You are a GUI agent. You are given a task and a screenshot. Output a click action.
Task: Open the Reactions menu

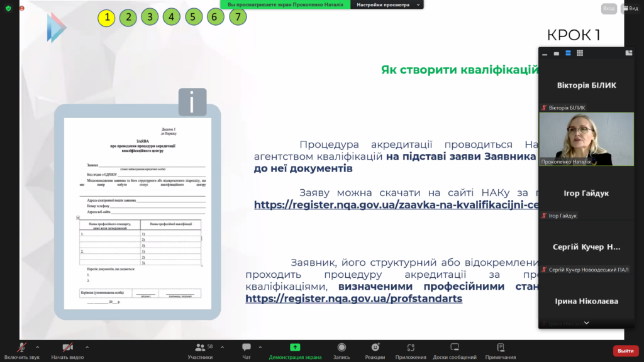(x=375, y=350)
